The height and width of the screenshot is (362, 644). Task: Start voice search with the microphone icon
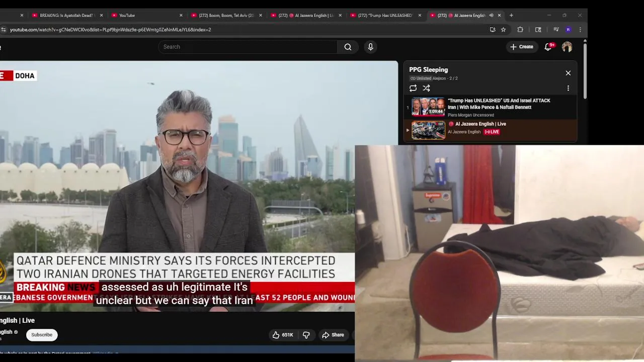tap(370, 47)
